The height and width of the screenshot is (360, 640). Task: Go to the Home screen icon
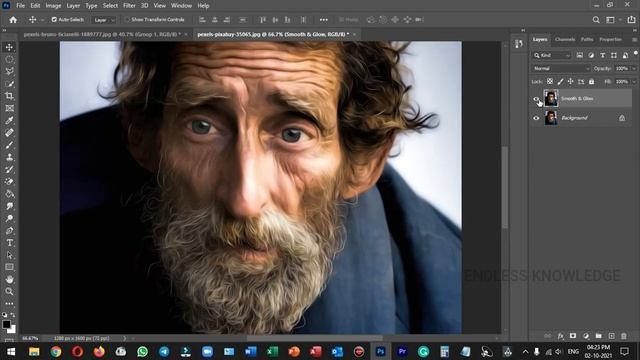pyautogui.click(x=13, y=20)
